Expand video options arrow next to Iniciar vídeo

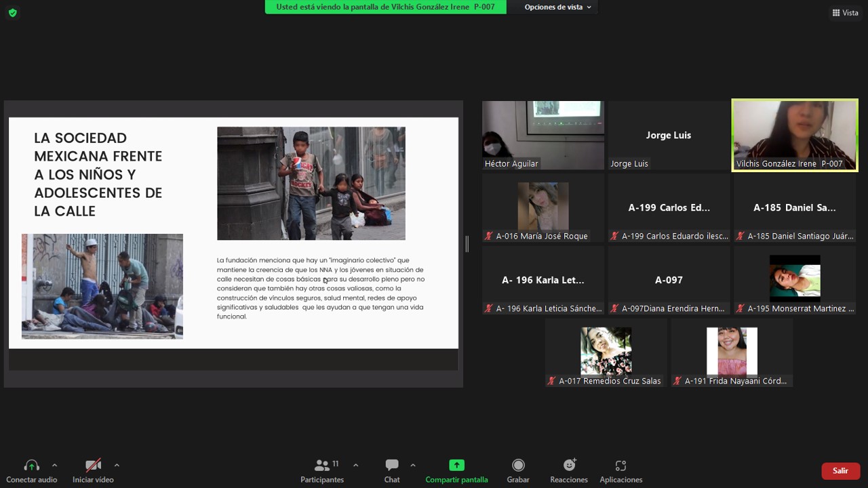117,465
